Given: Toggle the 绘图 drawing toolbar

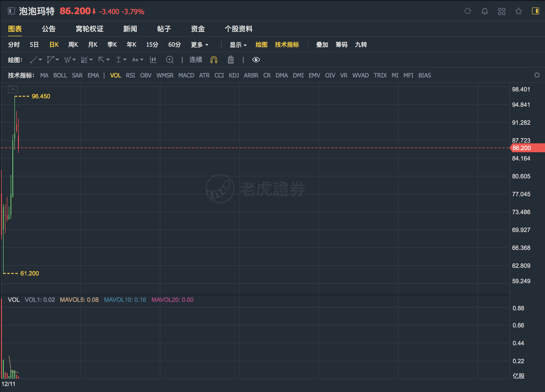Looking at the screenshot, I should [x=262, y=45].
